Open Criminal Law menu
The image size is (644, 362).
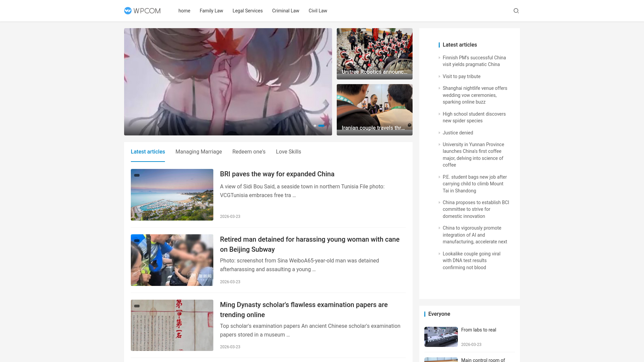285,11
